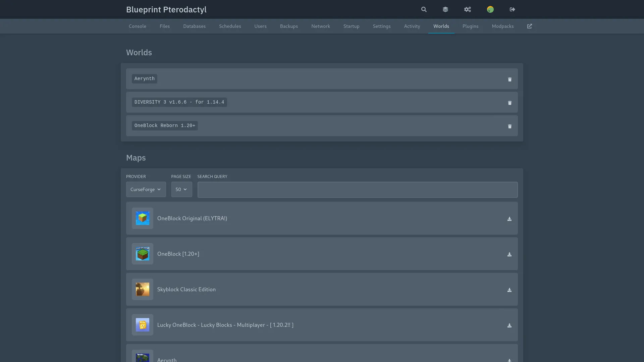Click the sign out icon
This screenshot has width=644, height=362.
click(x=512, y=9)
